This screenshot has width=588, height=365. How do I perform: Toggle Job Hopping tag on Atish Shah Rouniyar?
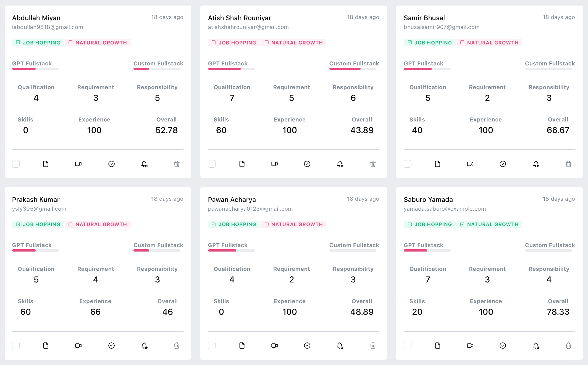click(234, 43)
